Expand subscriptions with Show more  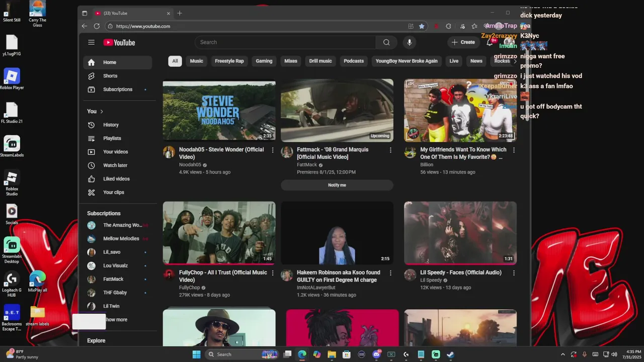(x=118, y=320)
